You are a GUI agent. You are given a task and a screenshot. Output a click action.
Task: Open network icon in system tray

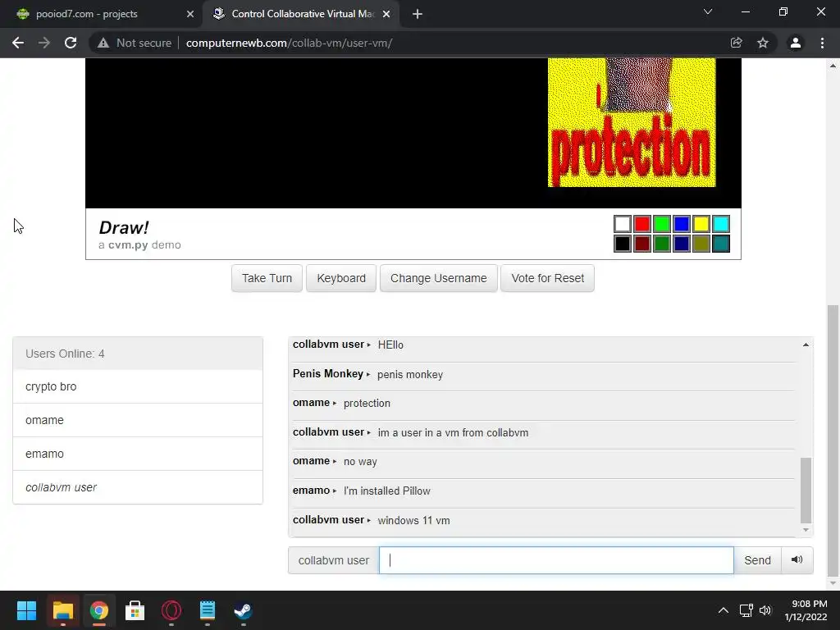(x=746, y=610)
